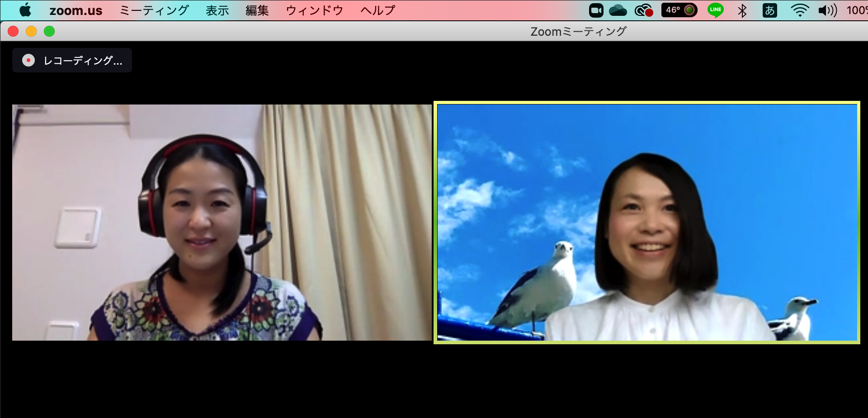Click the Zoomミーティング window title
868x418 pixels.
[578, 31]
